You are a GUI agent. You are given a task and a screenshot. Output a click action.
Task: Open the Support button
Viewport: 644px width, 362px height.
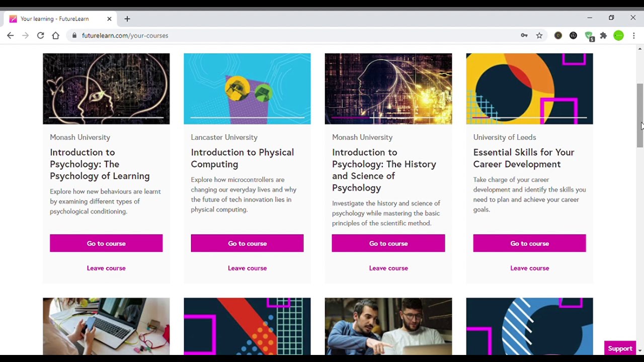[620, 348]
